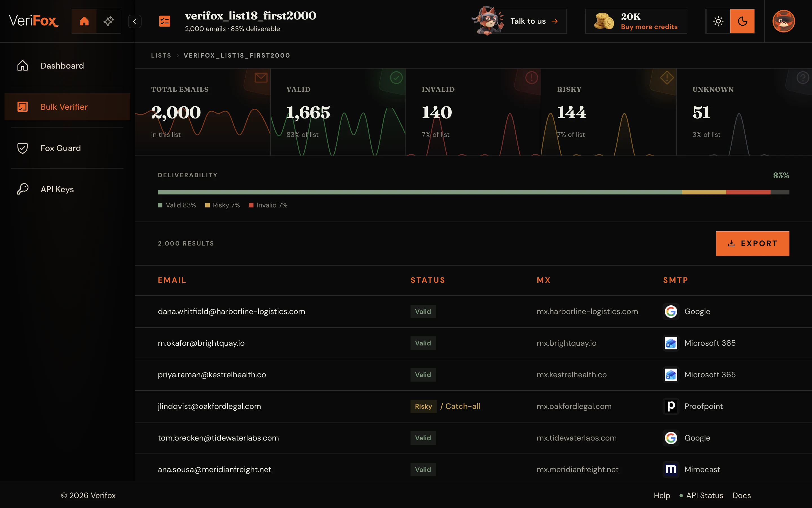
Task: Click the VeriFox logo
Action: pyautogui.click(x=34, y=21)
